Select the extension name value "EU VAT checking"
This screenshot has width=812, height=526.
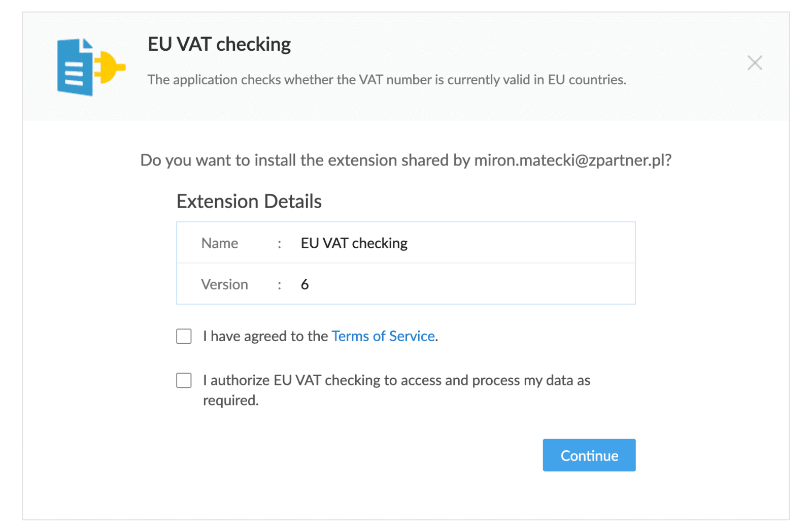pyautogui.click(x=354, y=243)
